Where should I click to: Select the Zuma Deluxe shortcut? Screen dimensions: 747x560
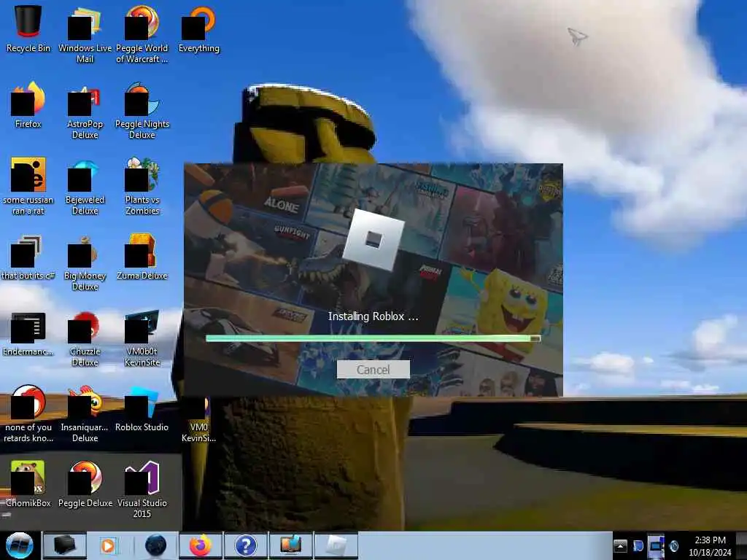[x=142, y=257]
